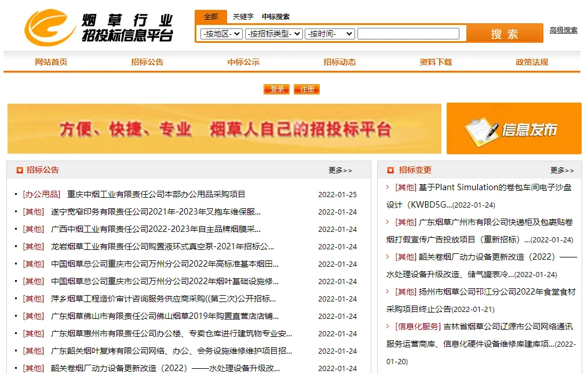
Task: Focus the search keyword text field
Action: (408, 34)
